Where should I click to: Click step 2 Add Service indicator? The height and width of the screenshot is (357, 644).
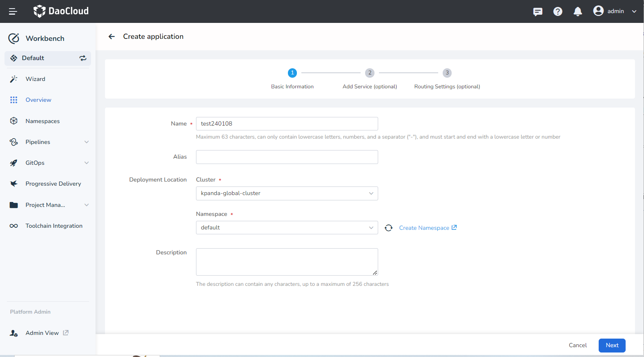tap(370, 73)
